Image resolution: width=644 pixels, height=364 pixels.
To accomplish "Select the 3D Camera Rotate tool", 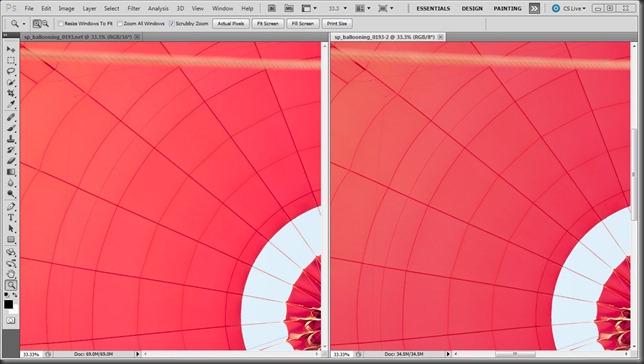I will 11,263.
